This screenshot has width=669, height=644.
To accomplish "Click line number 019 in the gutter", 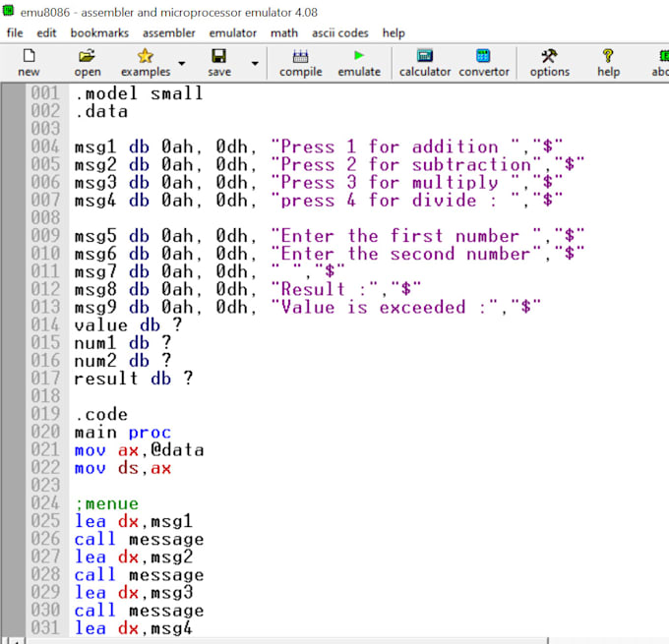I will tap(45, 414).
